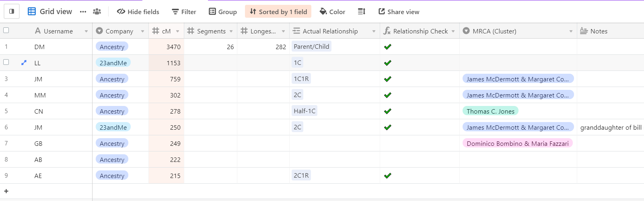
Task: Open the Color options
Action: tap(332, 12)
